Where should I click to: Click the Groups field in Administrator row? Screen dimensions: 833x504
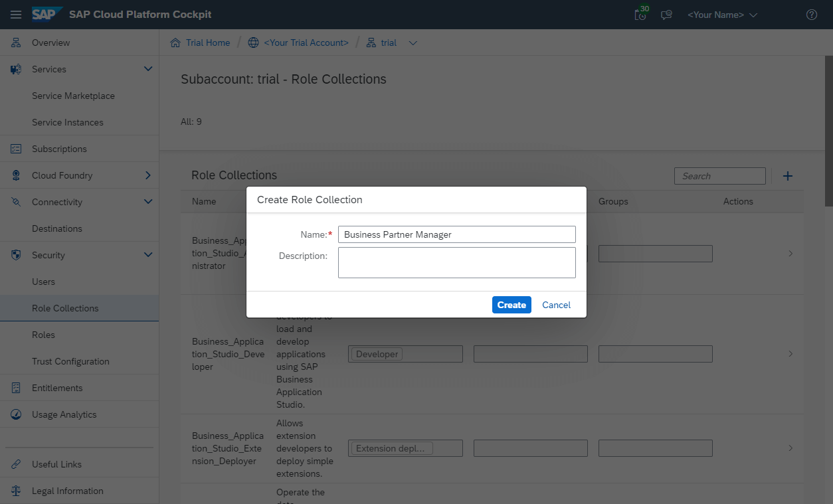656,254
